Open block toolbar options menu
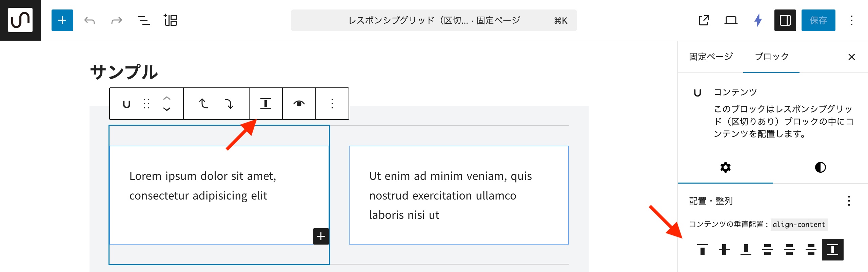The height and width of the screenshot is (272, 868). click(x=332, y=104)
